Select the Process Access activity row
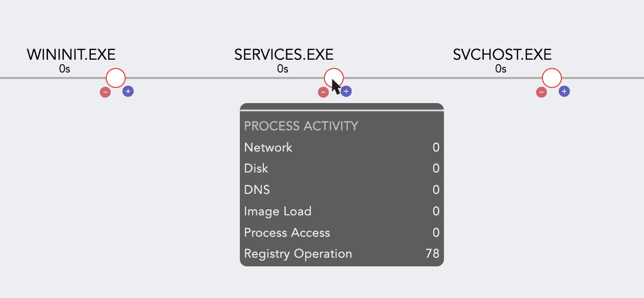644x298 pixels. (341, 233)
